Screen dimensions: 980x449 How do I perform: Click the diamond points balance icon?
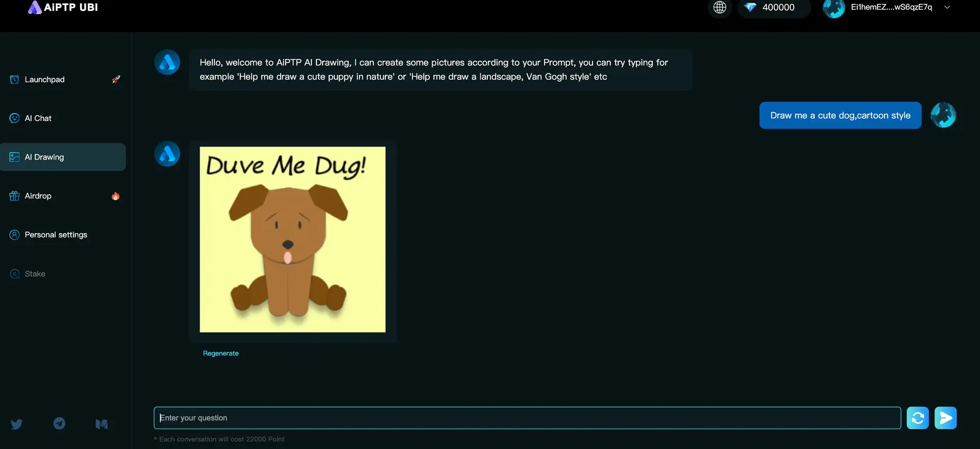(750, 8)
